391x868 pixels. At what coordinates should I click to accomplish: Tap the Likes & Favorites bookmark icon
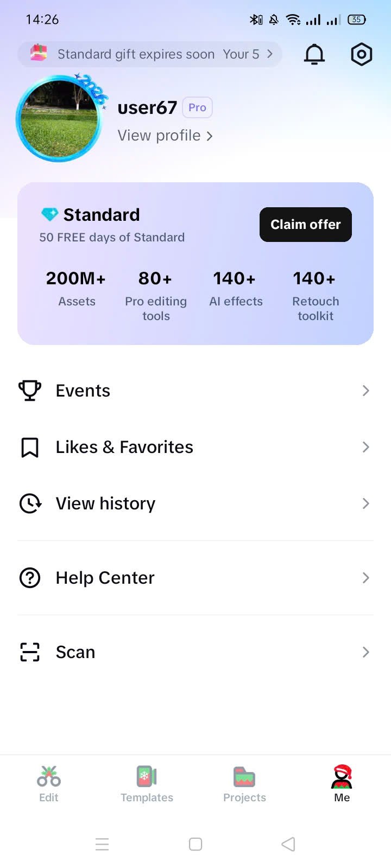(x=30, y=448)
